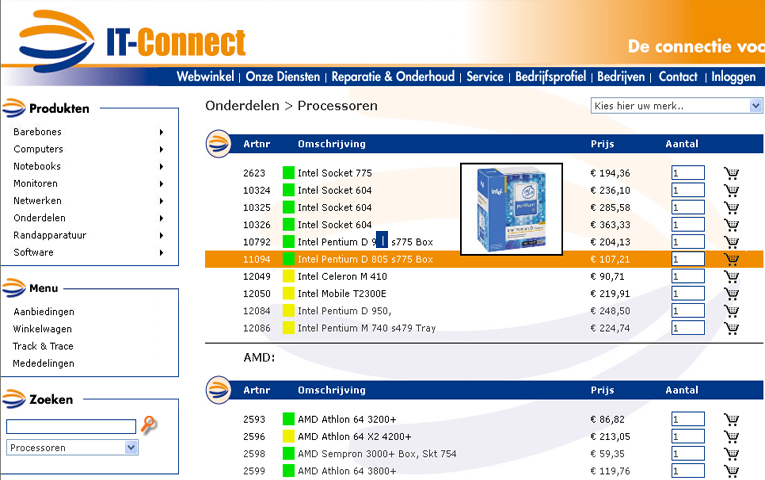Open the Contact page

678,77
